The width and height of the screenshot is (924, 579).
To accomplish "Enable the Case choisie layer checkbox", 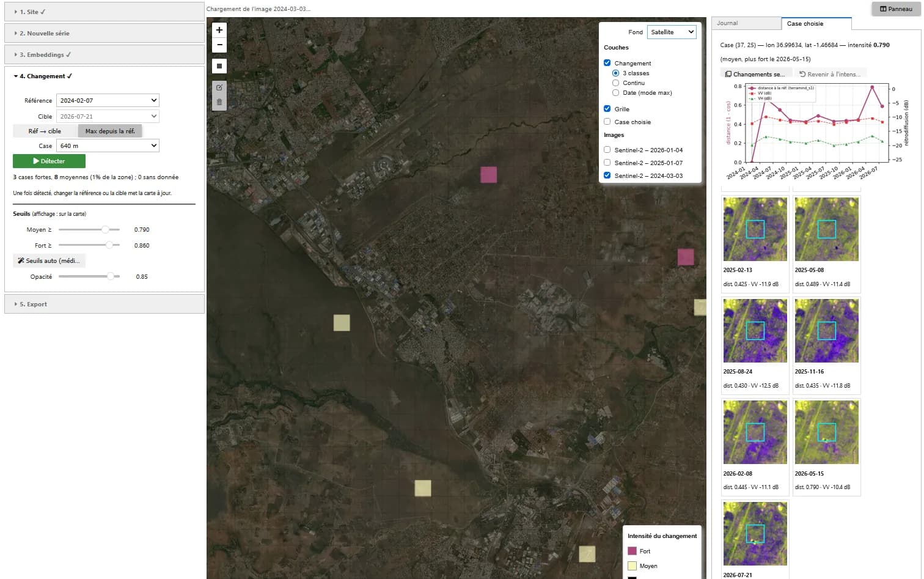I will point(607,122).
